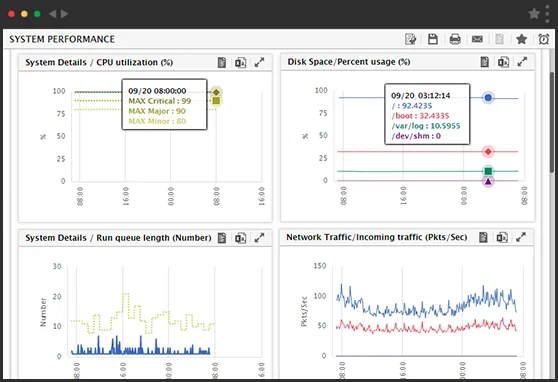This screenshot has width=558, height=382.
Task: Click 'MAX Critical : 99' tooltip text
Action: point(160,101)
